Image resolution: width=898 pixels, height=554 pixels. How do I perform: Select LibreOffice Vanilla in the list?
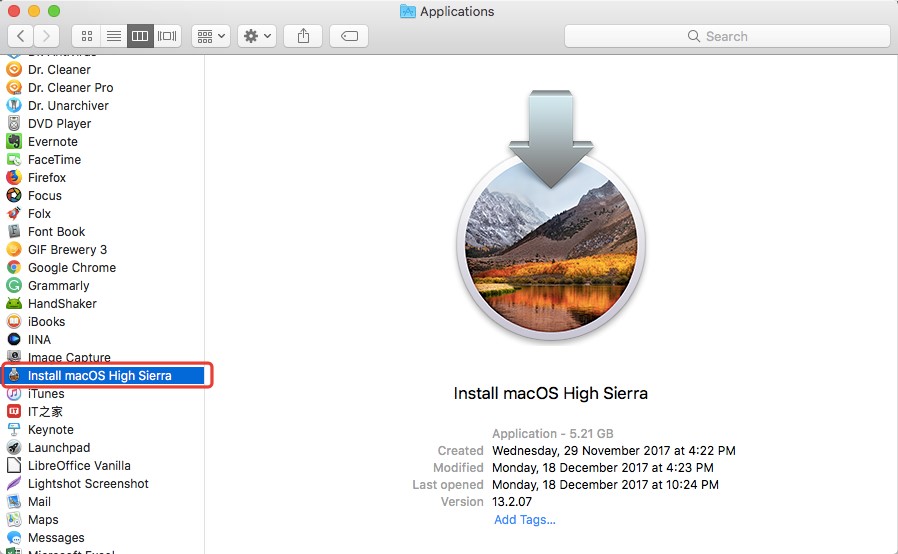[78, 466]
